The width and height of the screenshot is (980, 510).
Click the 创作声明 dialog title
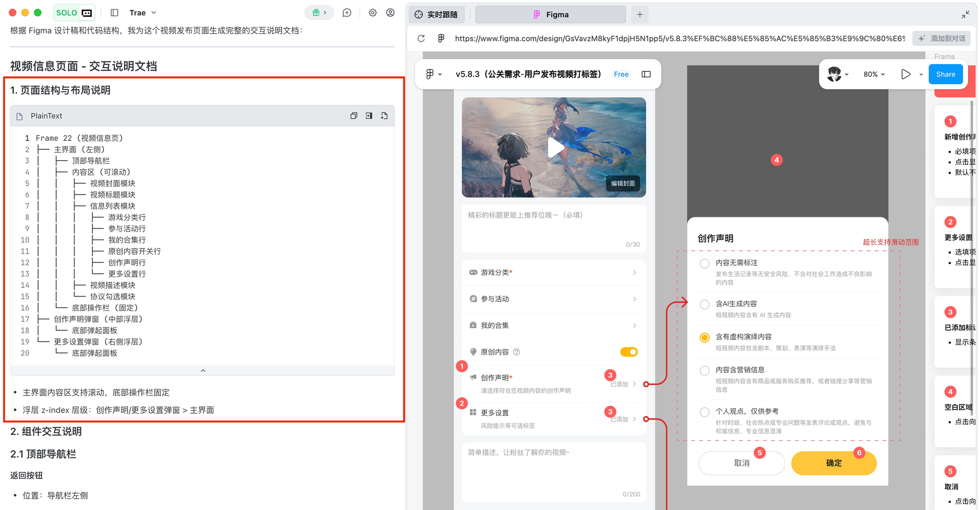click(715, 239)
